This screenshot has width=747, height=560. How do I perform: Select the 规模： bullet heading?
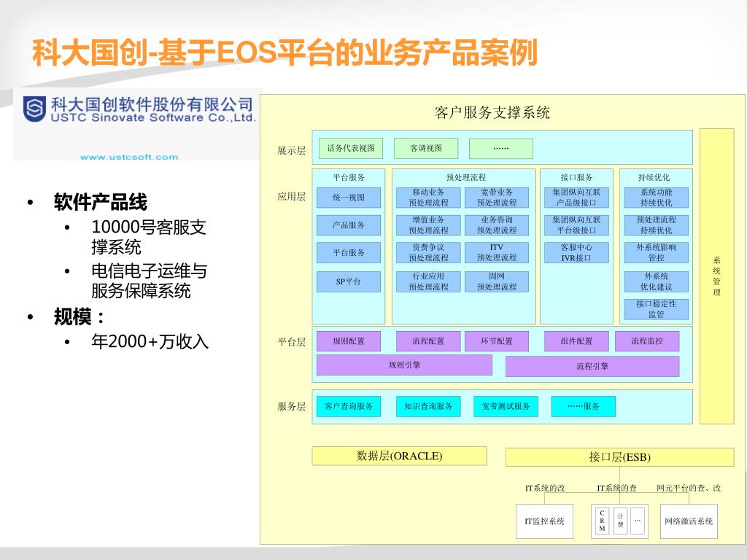click(x=79, y=316)
